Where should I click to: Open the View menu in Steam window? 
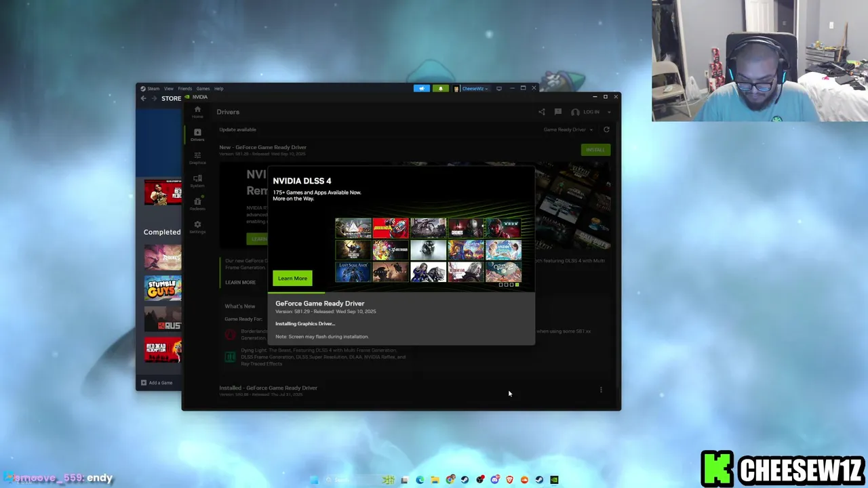tap(168, 88)
